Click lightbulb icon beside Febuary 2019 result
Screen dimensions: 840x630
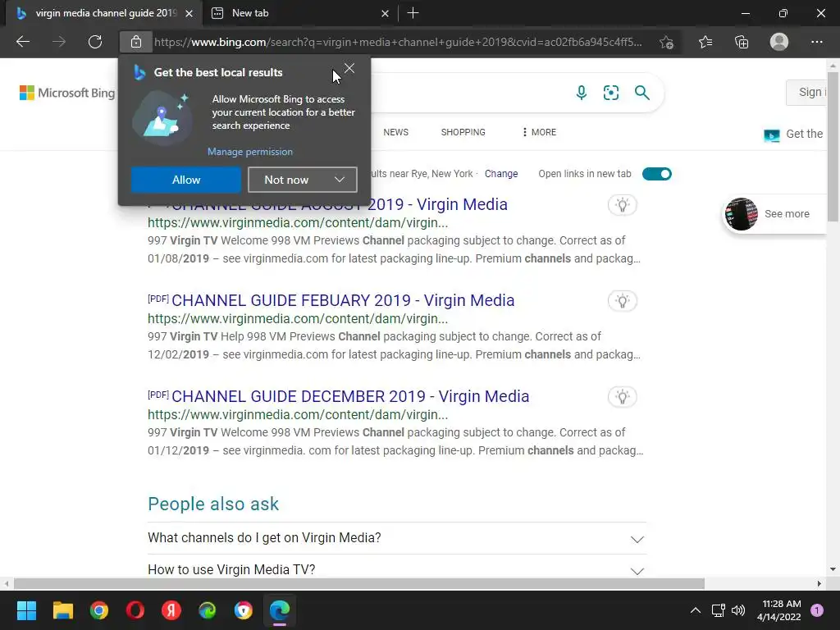pos(622,300)
